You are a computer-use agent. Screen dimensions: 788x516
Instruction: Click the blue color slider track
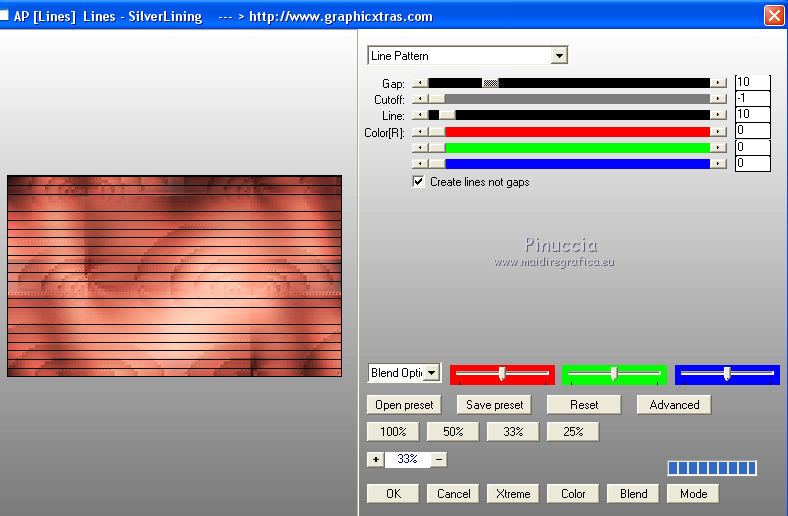(x=569, y=163)
